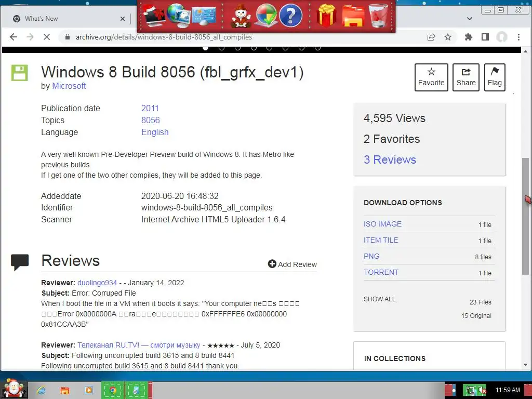Bookmark this page with star icon

click(448, 37)
